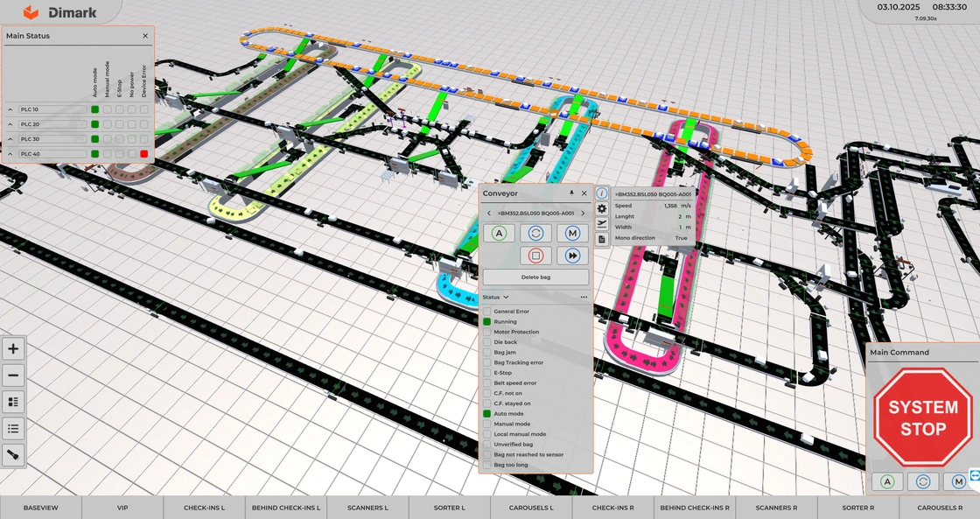Switch to the SCANNERS L view tab
The height and width of the screenshot is (519, 980).
pos(367,508)
